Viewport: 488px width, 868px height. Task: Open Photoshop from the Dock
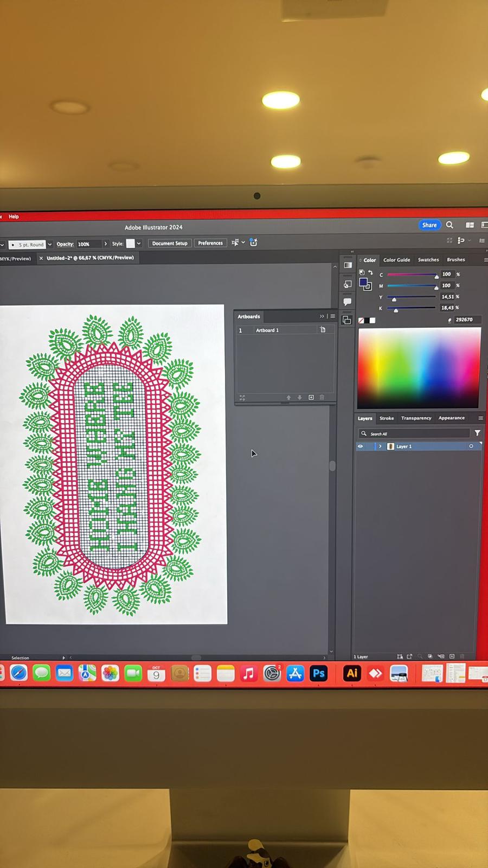(319, 674)
